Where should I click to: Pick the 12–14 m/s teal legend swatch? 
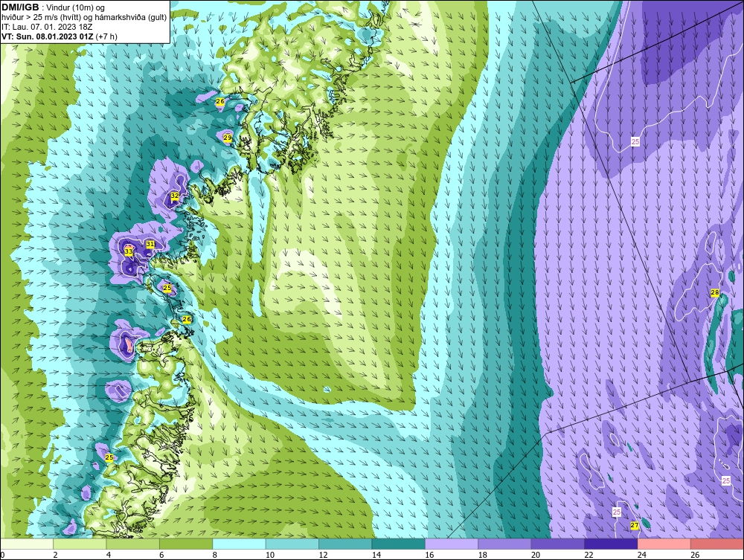coord(345,544)
